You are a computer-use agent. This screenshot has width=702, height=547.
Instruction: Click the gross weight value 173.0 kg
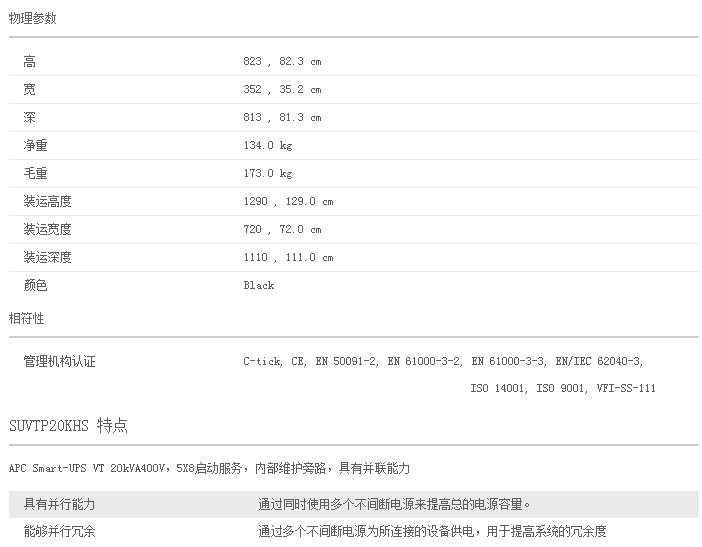tap(267, 173)
